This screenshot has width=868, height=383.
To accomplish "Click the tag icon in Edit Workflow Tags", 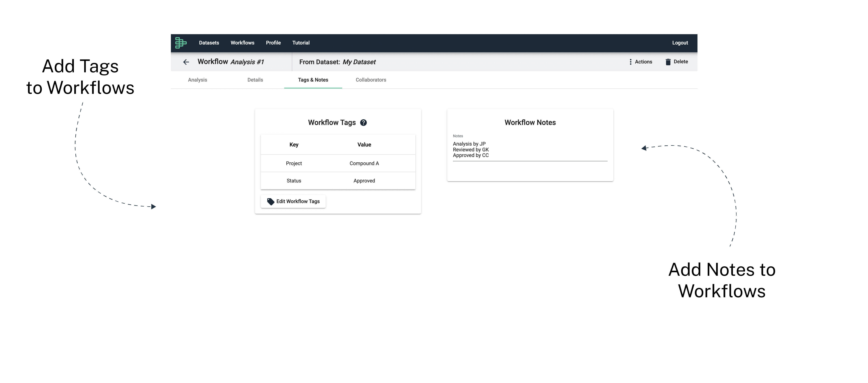I will pos(271,201).
